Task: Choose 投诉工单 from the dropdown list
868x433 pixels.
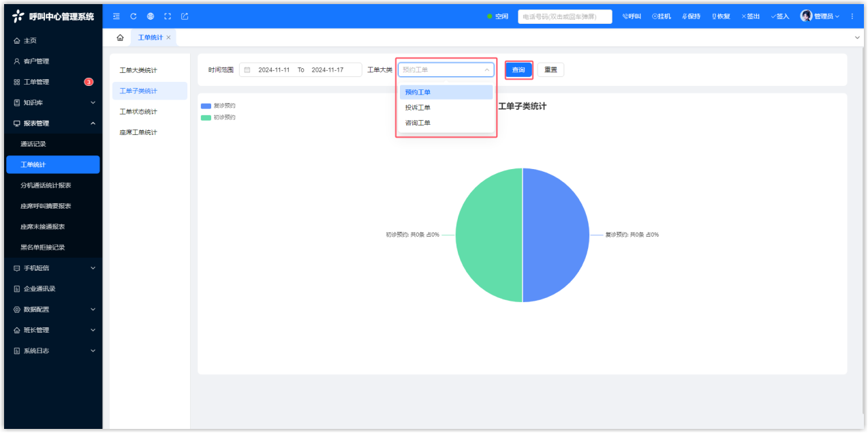Action: [418, 108]
